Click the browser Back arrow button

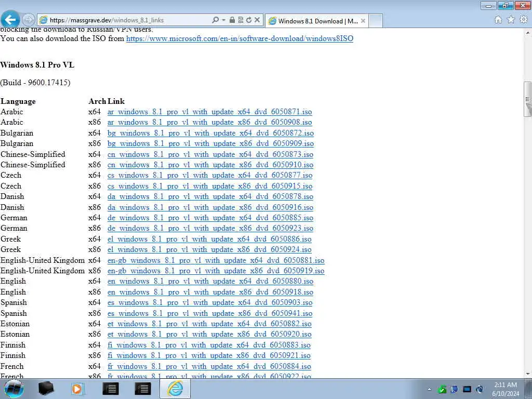tap(10, 19)
